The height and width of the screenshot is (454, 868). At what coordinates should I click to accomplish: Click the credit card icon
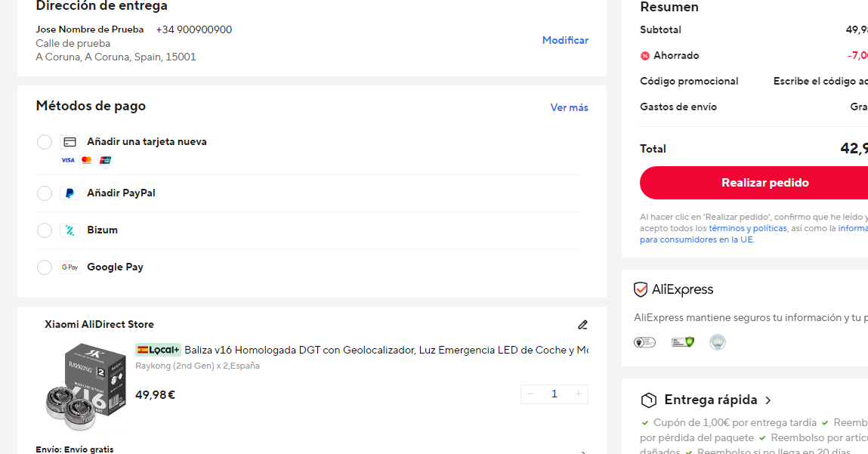[70, 142]
